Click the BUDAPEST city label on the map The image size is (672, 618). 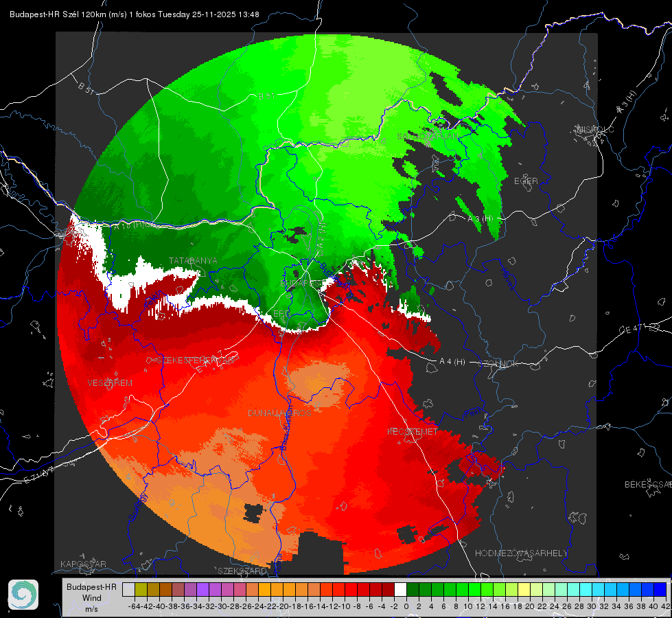point(301,284)
